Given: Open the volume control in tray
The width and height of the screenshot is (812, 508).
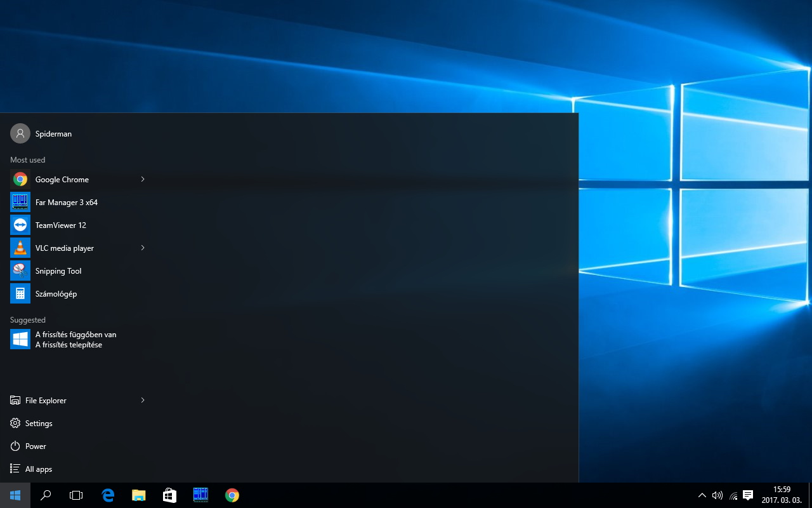Looking at the screenshot, I should click(x=717, y=495).
